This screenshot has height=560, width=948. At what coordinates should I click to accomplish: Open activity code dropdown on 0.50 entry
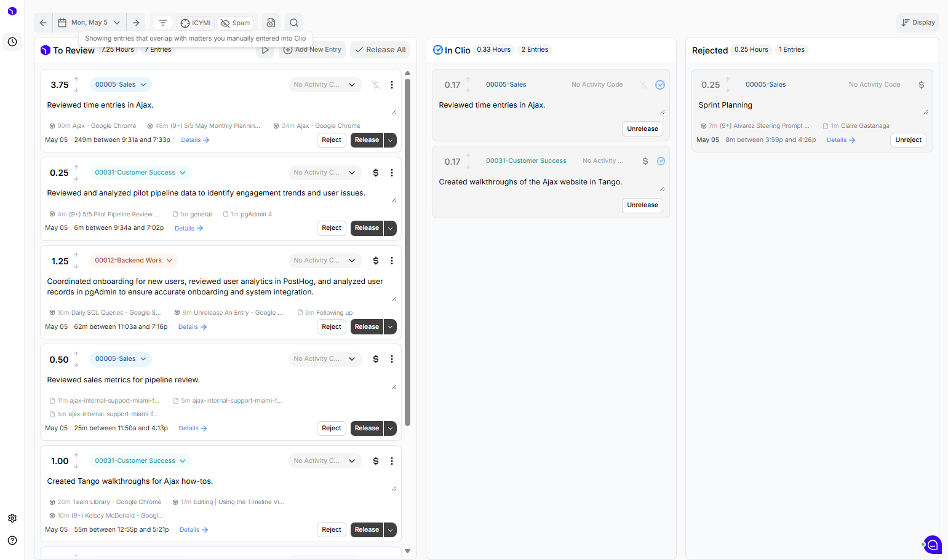click(324, 359)
